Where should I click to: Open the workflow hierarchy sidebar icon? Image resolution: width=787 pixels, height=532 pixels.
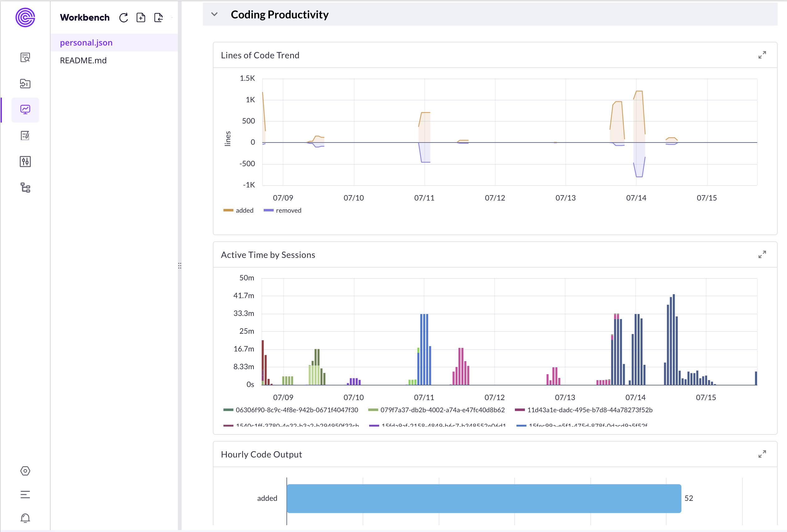(25, 187)
